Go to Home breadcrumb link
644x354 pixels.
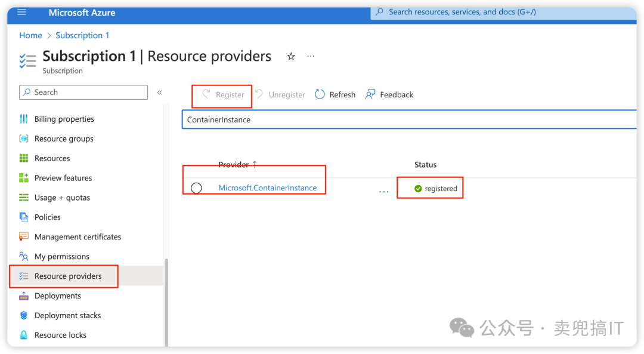(30, 35)
